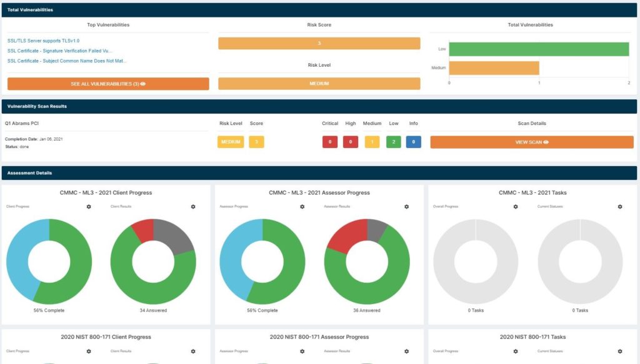
Task: Click the Risk Level MEDIUM bar
Action: [319, 84]
